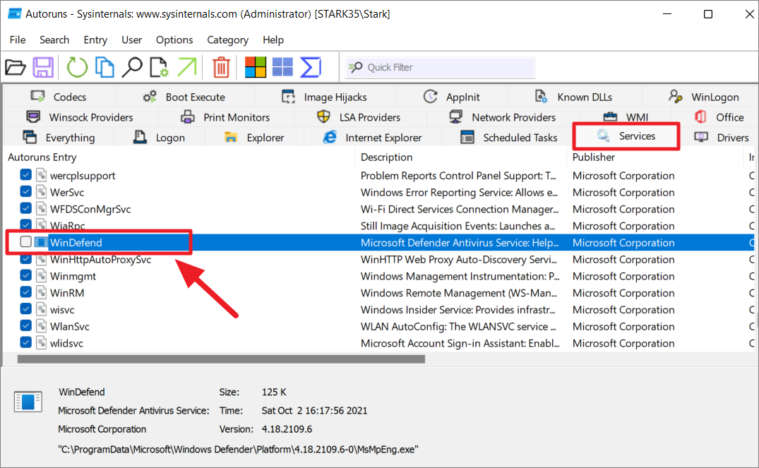Click the Delete trash can icon
The image size is (759, 468).
click(221, 67)
